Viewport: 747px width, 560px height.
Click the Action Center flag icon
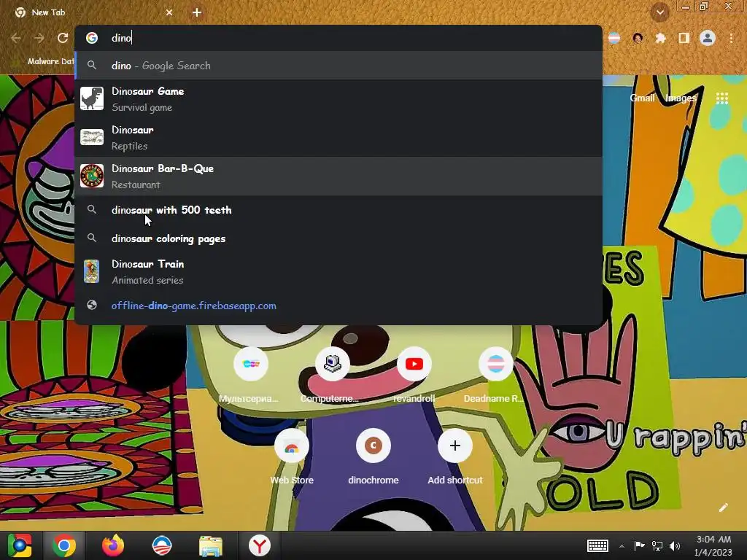click(639, 545)
